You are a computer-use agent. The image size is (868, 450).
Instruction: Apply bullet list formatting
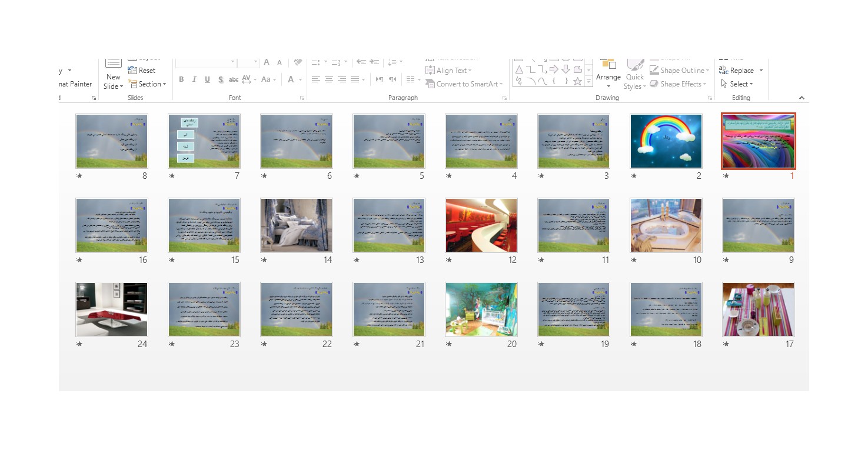[x=315, y=62]
